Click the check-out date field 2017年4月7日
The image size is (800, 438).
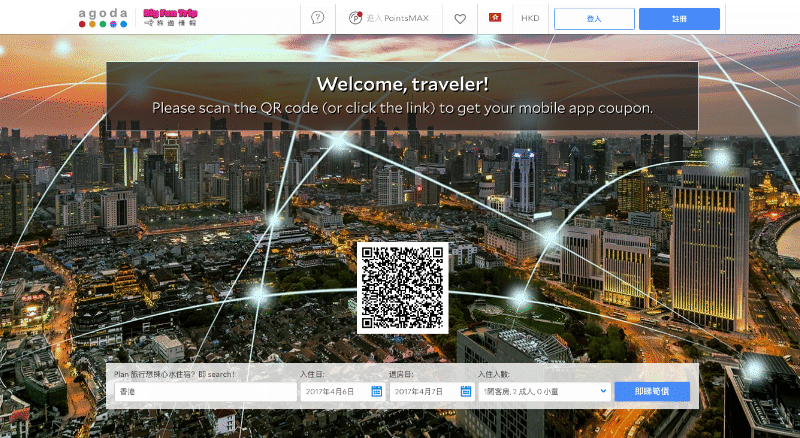pyautogui.click(x=432, y=392)
